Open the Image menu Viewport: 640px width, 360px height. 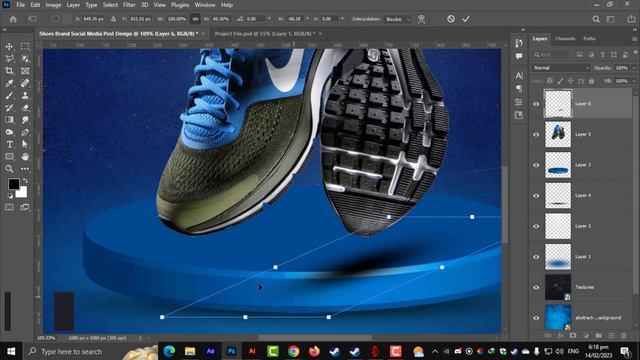tap(53, 5)
